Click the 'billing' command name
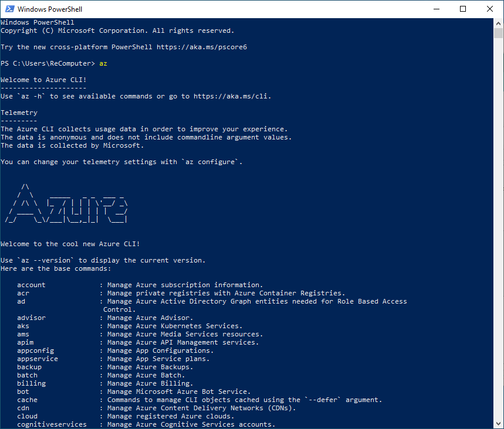The height and width of the screenshot is (429, 504). 31,383
